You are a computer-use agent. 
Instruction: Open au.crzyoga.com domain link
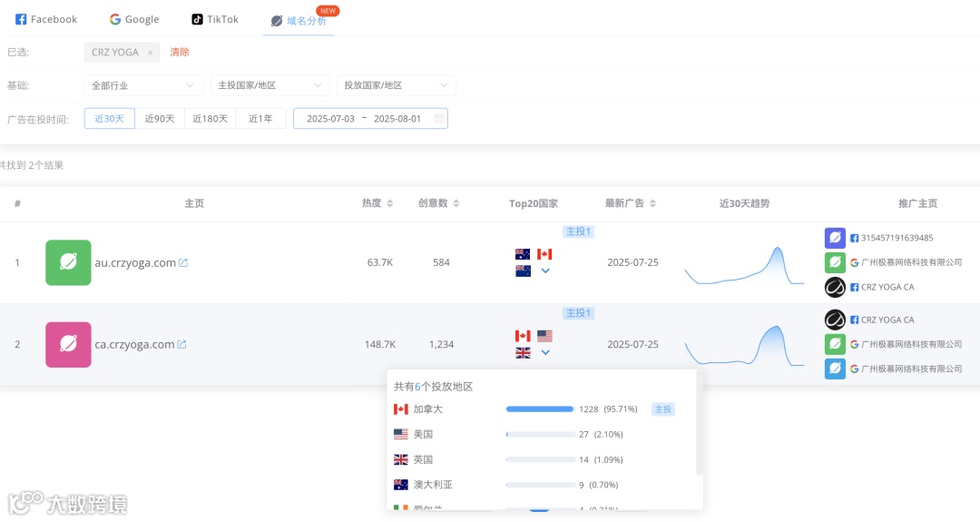[135, 262]
